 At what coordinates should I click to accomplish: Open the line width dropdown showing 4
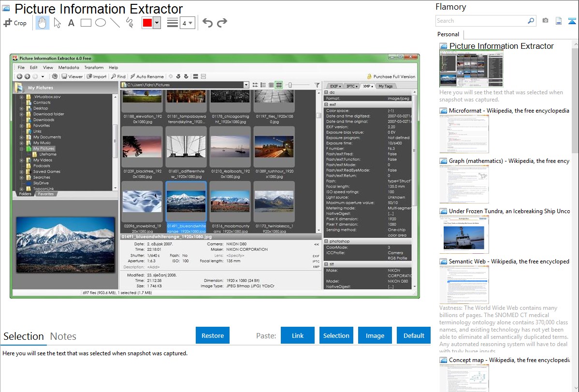tap(188, 23)
